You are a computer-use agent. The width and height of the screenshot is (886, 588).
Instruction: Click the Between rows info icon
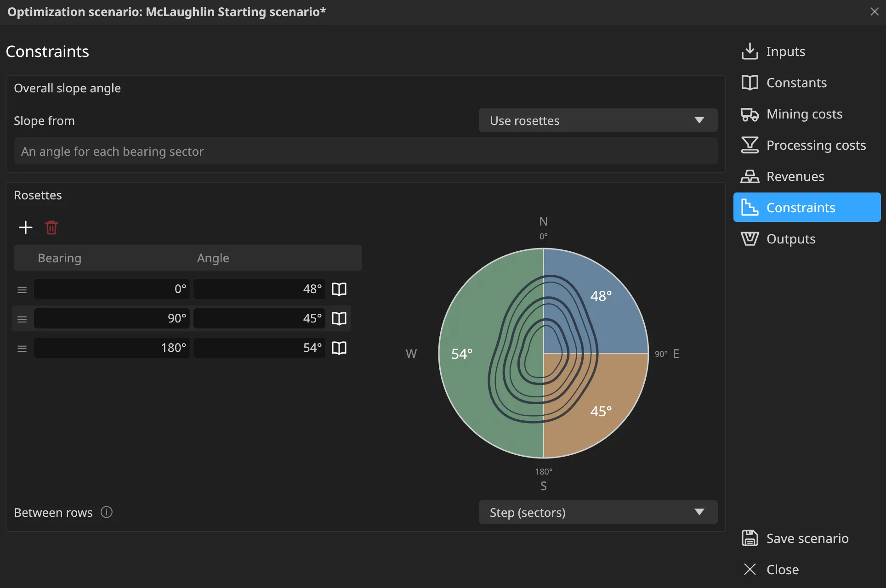(x=107, y=512)
